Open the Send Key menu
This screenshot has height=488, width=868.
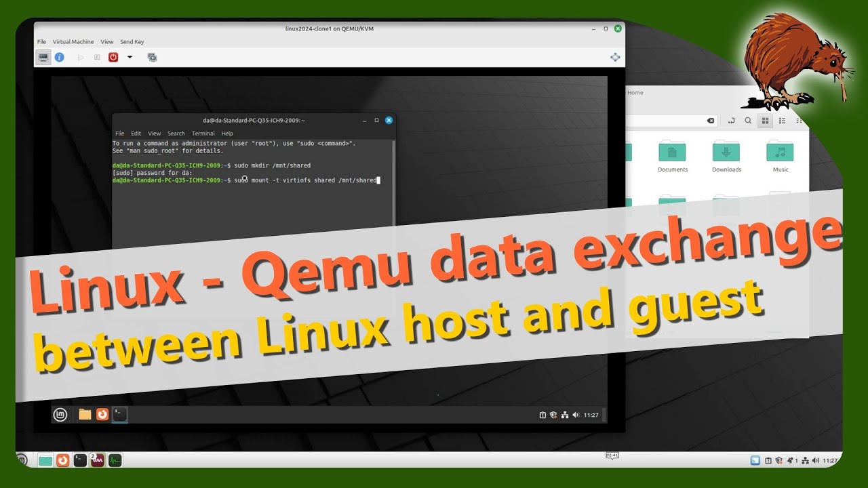[x=132, y=42]
